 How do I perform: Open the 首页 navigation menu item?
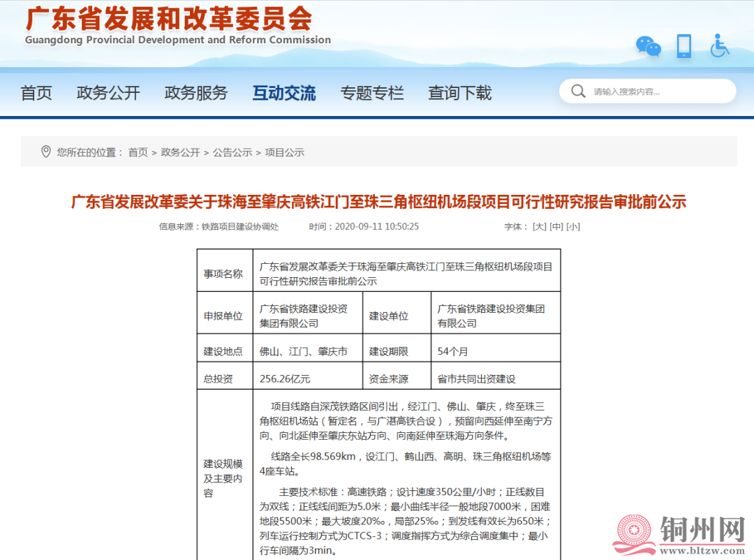[x=36, y=93]
